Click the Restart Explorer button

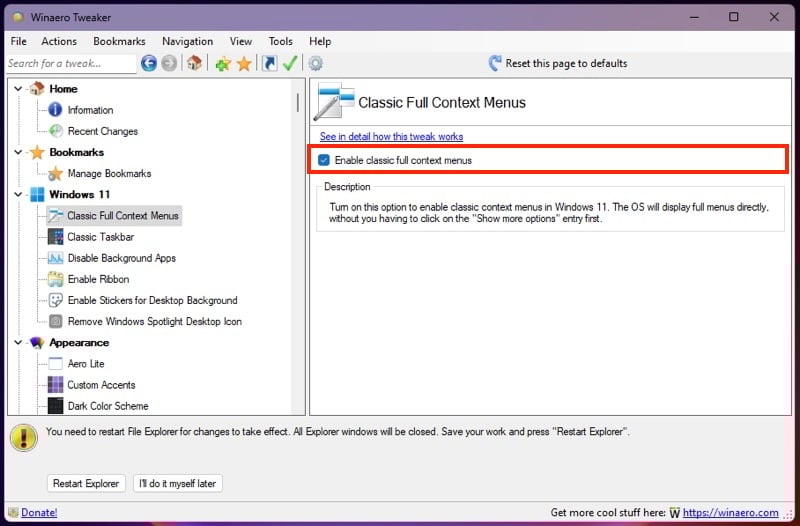click(86, 483)
